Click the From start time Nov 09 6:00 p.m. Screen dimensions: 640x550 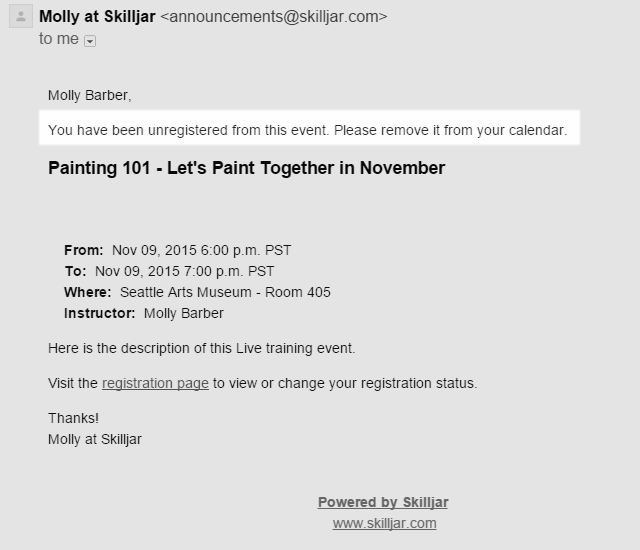click(x=201, y=250)
